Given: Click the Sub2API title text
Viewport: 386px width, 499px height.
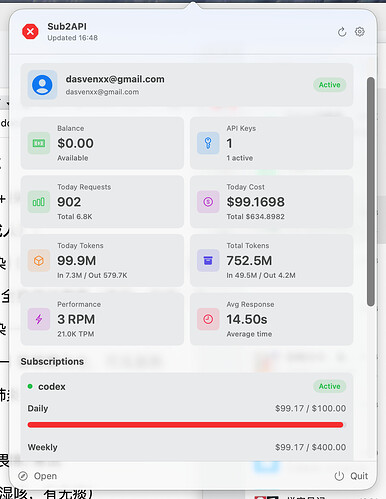Looking at the screenshot, I should (x=67, y=26).
